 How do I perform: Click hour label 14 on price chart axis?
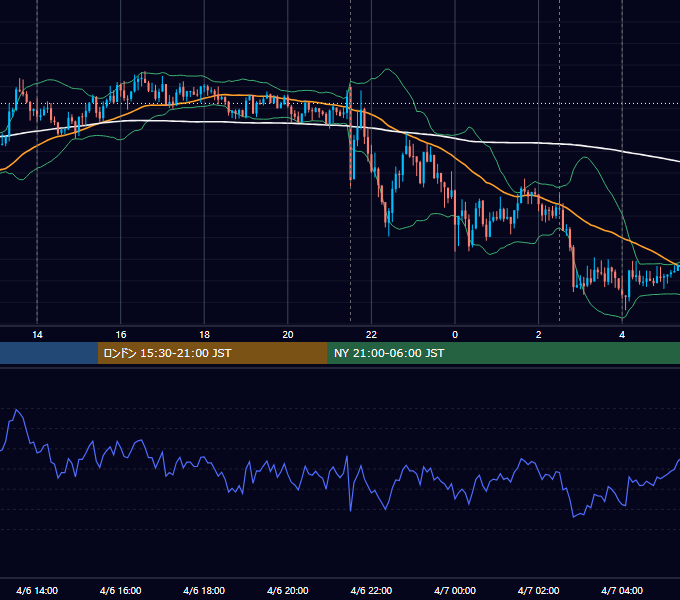pos(37,335)
